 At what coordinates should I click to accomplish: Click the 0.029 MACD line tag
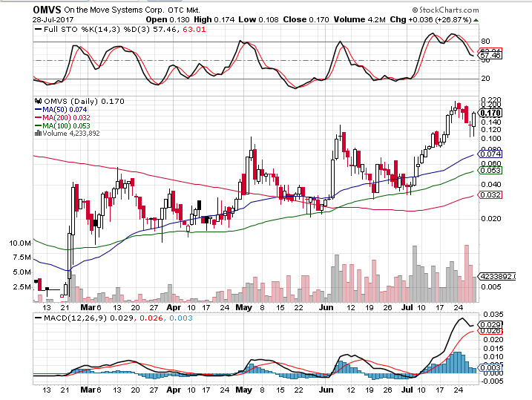[490, 325]
